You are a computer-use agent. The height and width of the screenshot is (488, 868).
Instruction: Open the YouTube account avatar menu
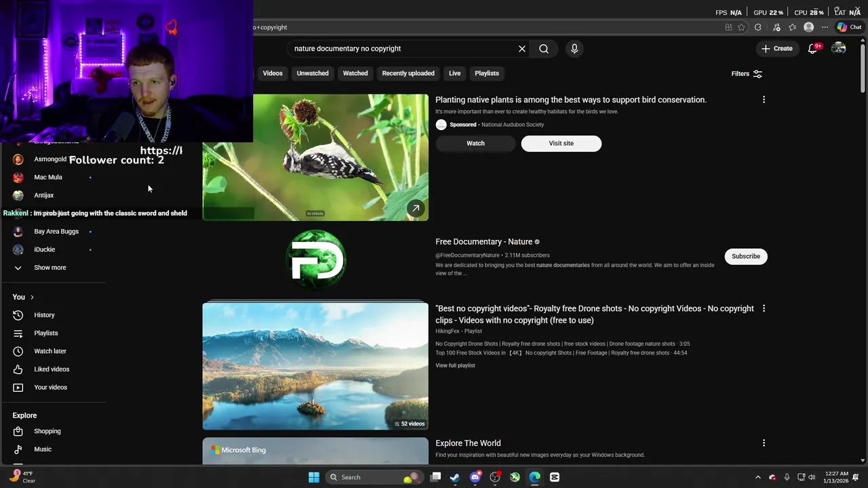[839, 48]
